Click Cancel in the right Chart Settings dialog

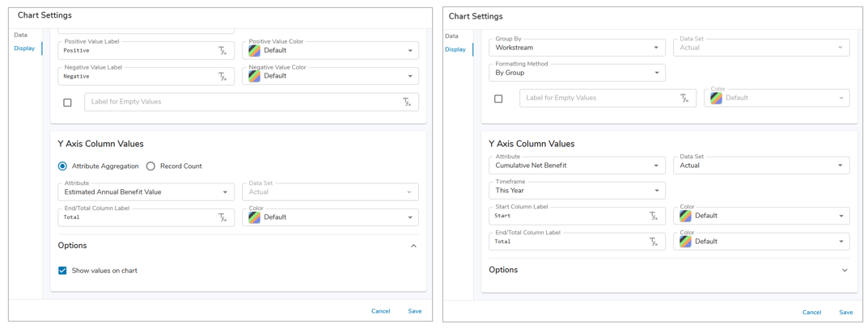[x=811, y=312]
